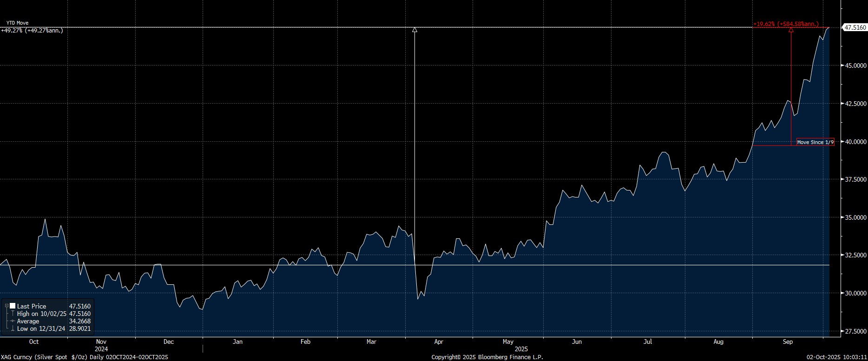
Task: Select the 'Average' legend row
Action: click(28, 322)
